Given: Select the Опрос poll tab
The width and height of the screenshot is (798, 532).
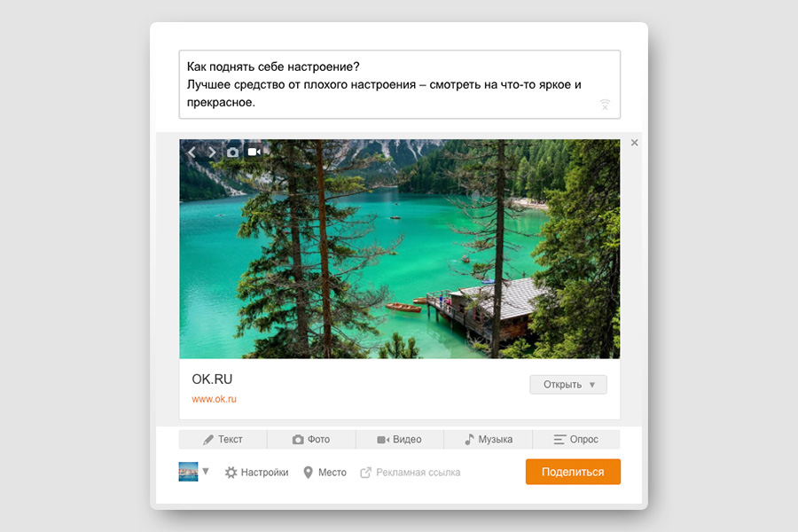Looking at the screenshot, I should tap(576, 440).
